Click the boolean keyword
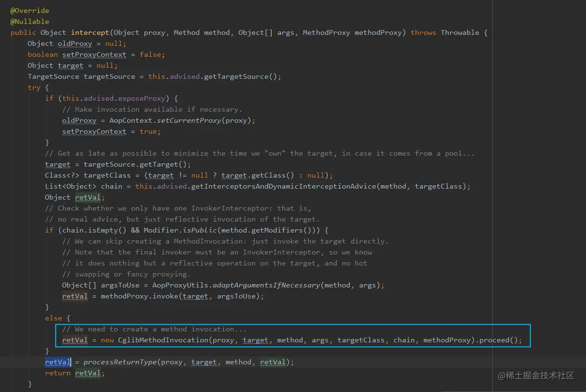 (x=43, y=54)
